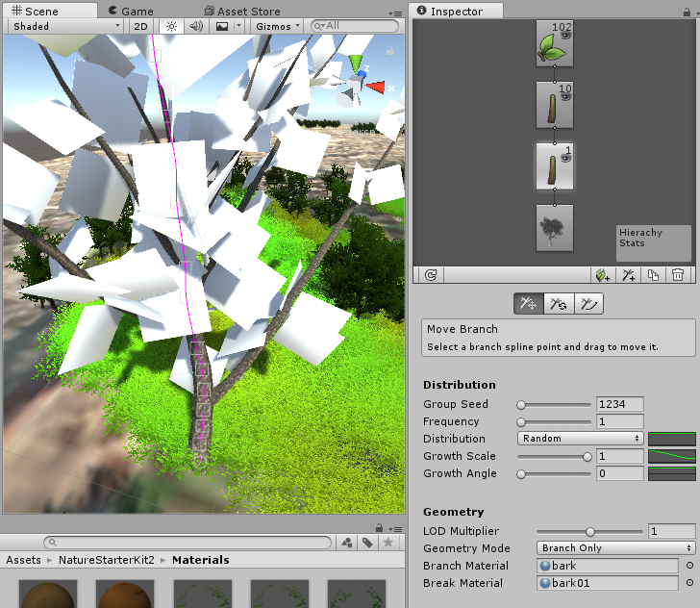
Task: Click the Add Leaf Group icon
Action: (603, 275)
